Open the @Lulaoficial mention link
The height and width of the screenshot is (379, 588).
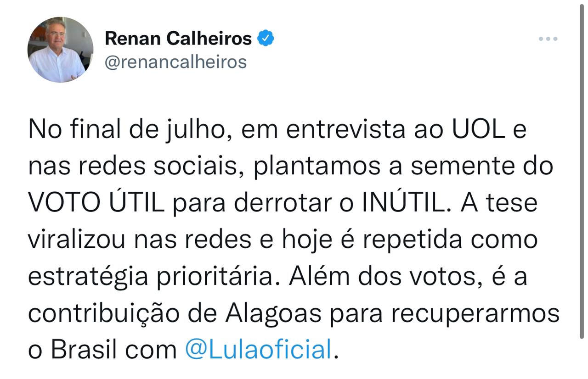coord(258,350)
